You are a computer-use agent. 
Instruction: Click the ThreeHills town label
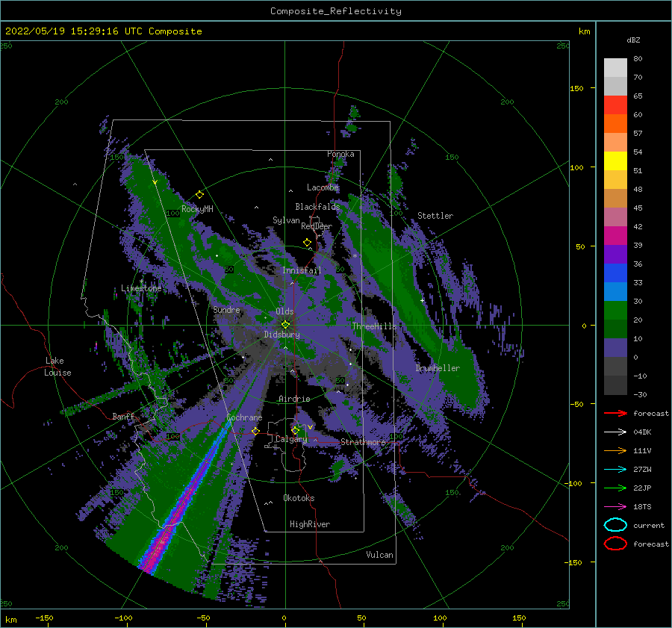[374, 326]
